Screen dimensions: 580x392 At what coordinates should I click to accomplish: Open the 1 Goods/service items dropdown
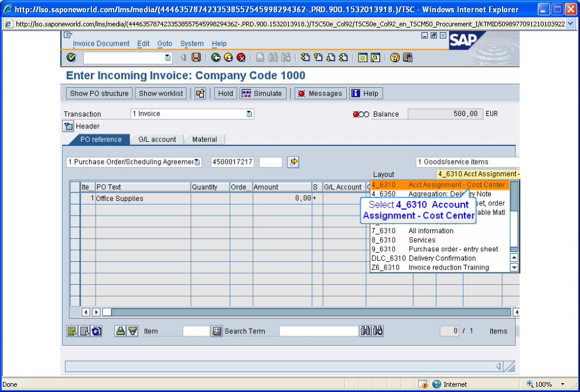click(x=468, y=162)
